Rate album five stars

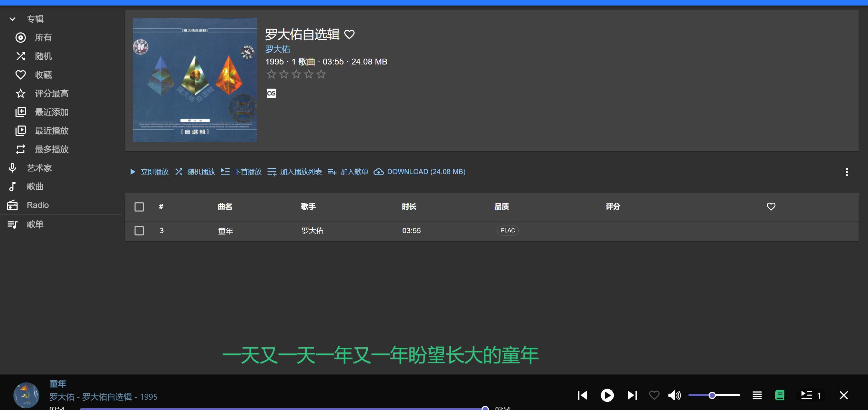pyautogui.click(x=321, y=74)
